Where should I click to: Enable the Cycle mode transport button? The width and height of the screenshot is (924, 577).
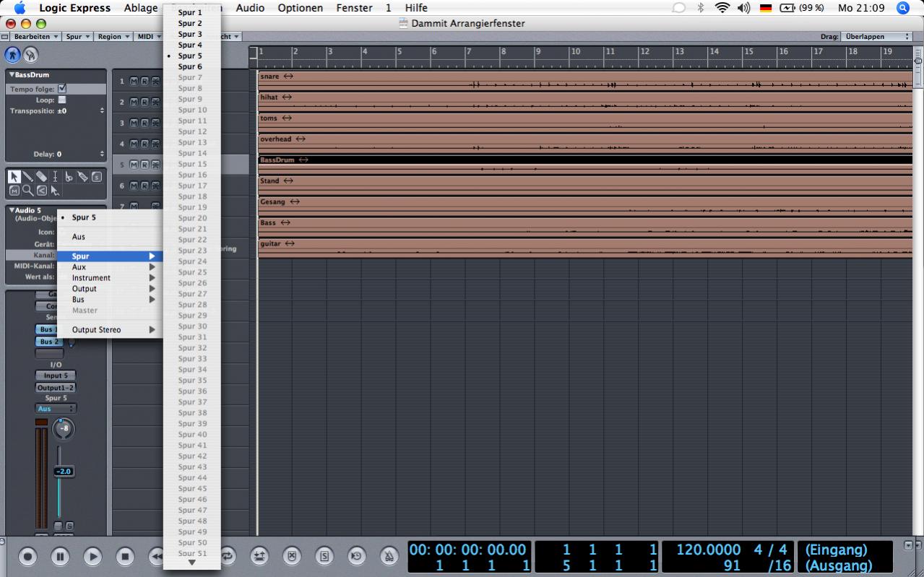coord(228,556)
